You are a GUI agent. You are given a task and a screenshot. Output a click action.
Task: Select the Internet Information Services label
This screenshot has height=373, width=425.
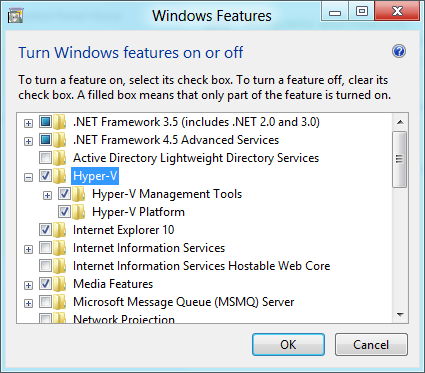[x=149, y=248]
